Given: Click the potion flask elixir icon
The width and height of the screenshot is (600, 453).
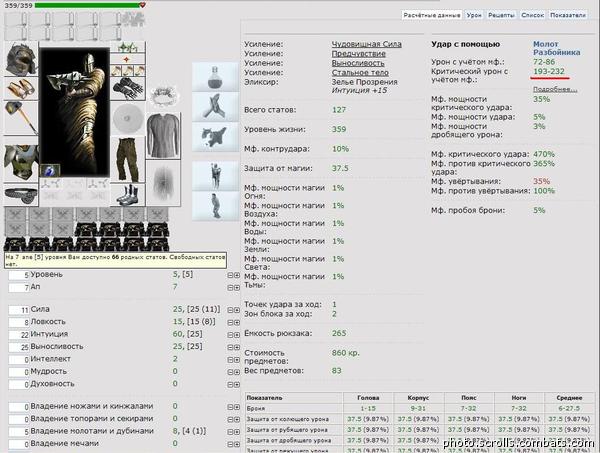Looking at the screenshot, I should point(215,77).
